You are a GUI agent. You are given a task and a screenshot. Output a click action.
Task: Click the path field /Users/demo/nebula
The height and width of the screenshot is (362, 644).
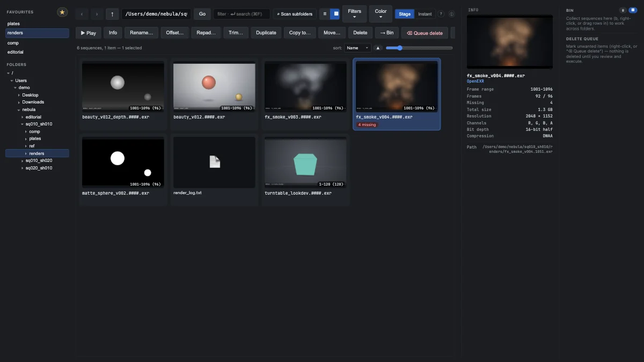(x=156, y=14)
